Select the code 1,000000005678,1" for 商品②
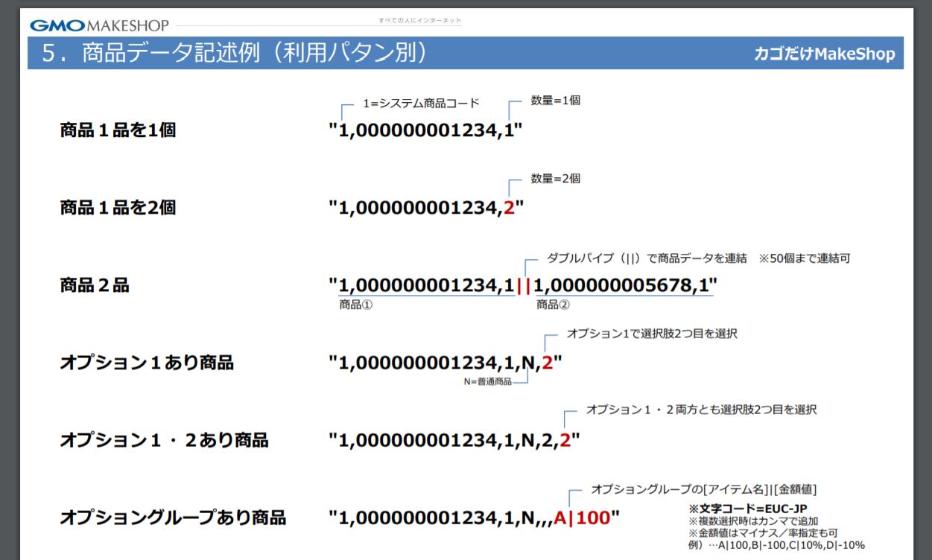Image resolution: width=932 pixels, height=560 pixels. pos(626,285)
